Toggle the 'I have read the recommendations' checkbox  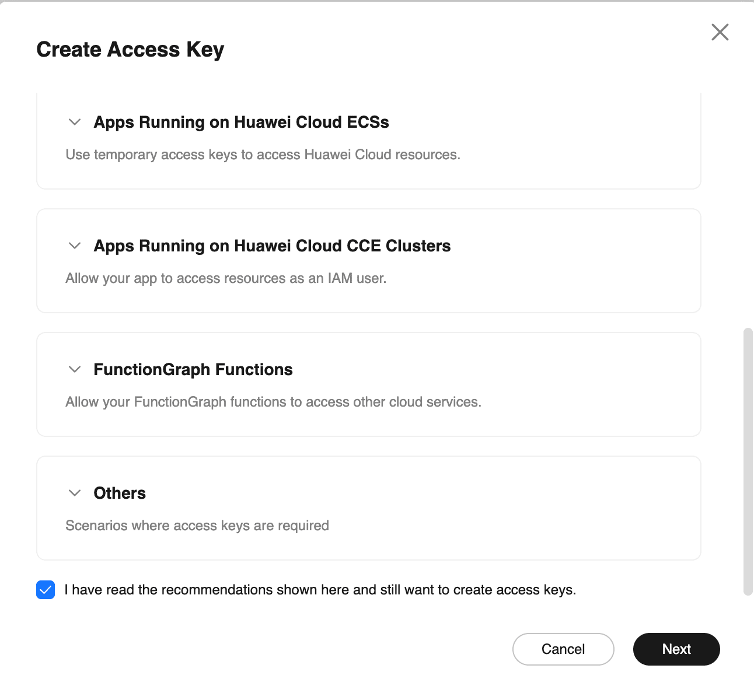(x=46, y=590)
